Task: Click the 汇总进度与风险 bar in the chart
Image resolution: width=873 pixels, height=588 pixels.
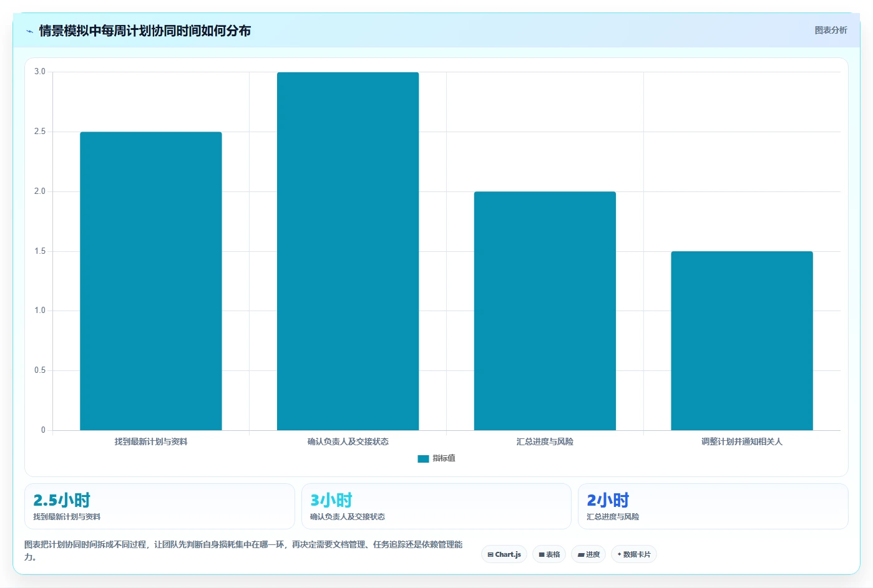Action: click(x=545, y=311)
